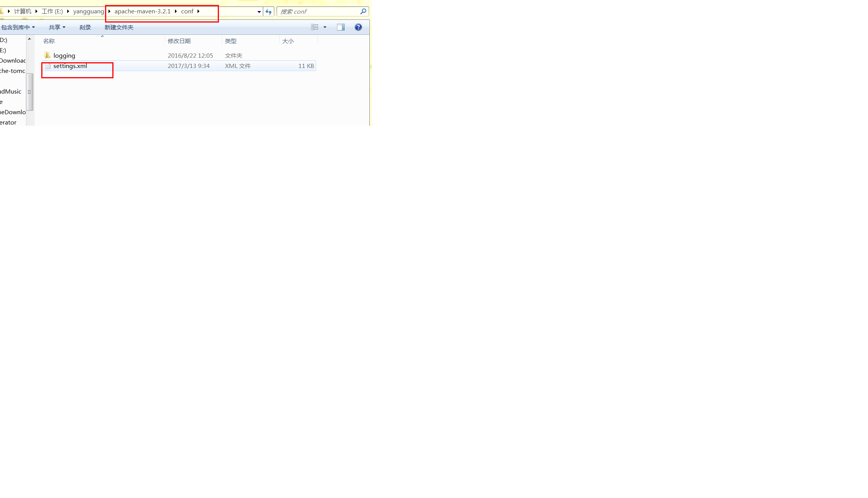Screen dimensions: 868x498
Task: Click the 新建文件夹 button
Action: (x=119, y=27)
